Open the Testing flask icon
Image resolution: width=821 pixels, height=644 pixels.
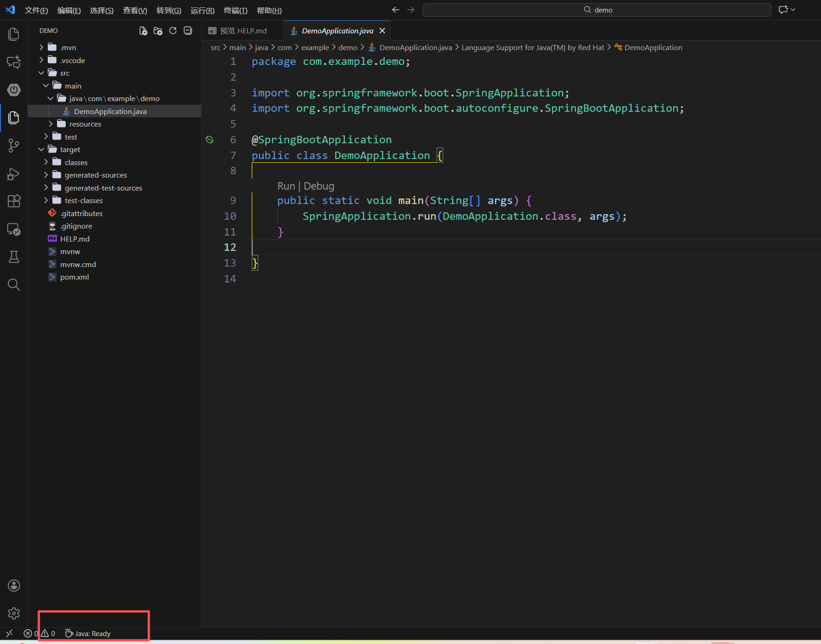coord(14,257)
